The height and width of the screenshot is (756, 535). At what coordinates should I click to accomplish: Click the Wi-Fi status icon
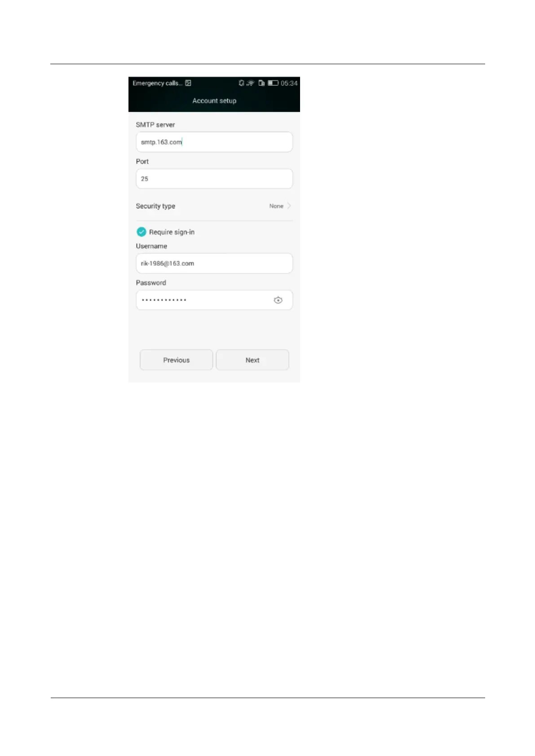point(251,83)
